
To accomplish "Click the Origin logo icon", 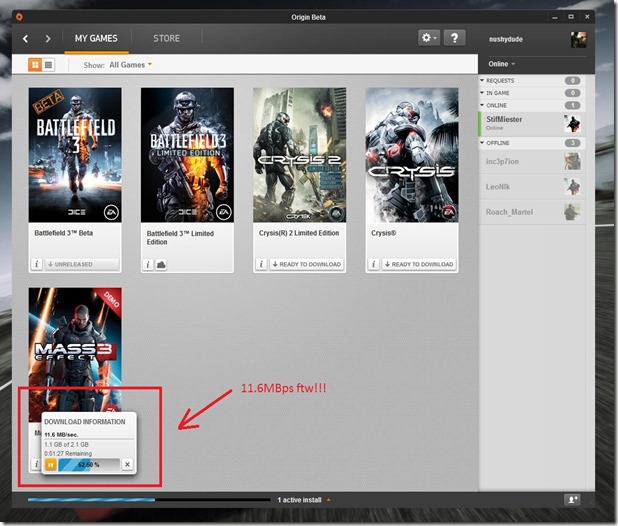I will pyautogui.click(x=19, y=17).
